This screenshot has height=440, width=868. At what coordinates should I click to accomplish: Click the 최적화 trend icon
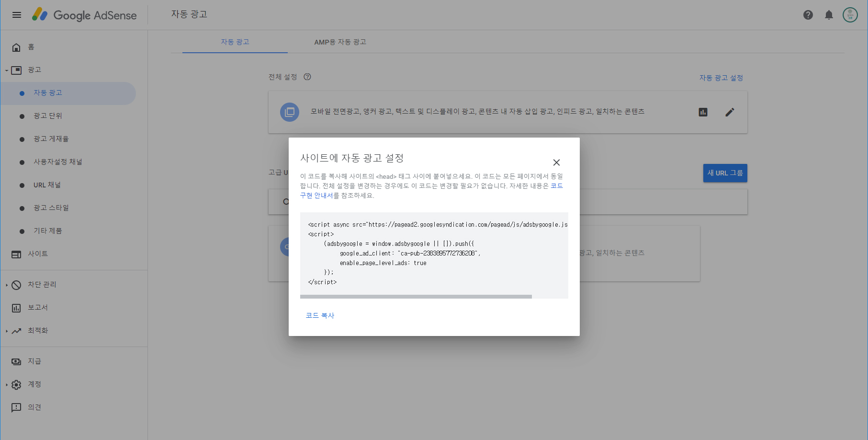(x=16, y=331)
